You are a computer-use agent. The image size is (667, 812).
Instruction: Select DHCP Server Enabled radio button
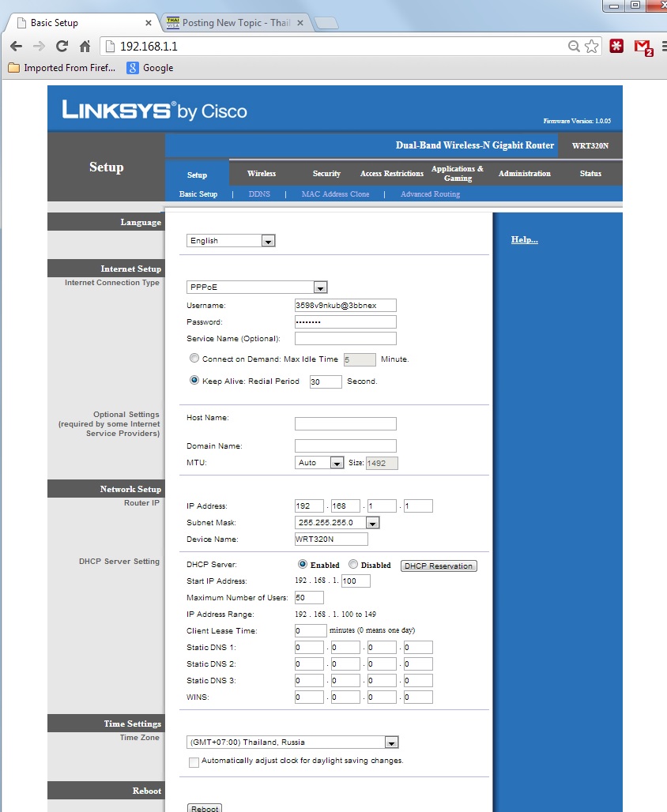point(303,564)
